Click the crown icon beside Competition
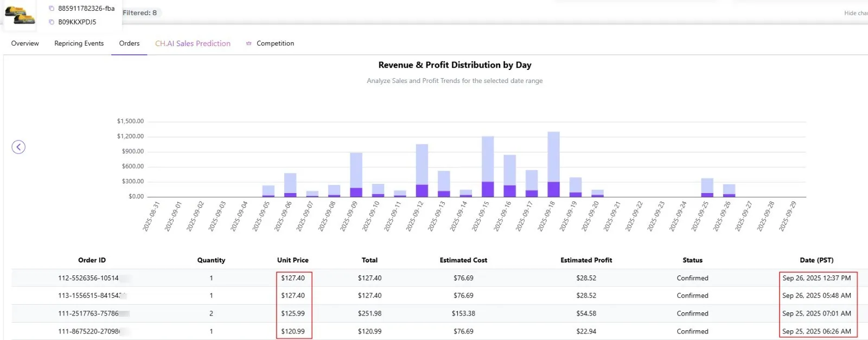 [249, 43]
